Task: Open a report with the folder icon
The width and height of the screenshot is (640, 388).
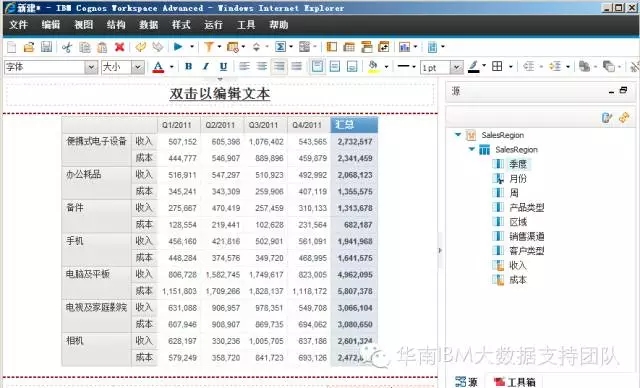Action: [29, 47]
